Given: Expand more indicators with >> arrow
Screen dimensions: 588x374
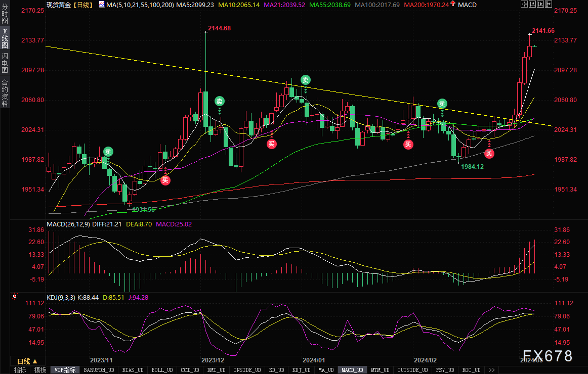Looking at the screenshot, I should 492,370.
